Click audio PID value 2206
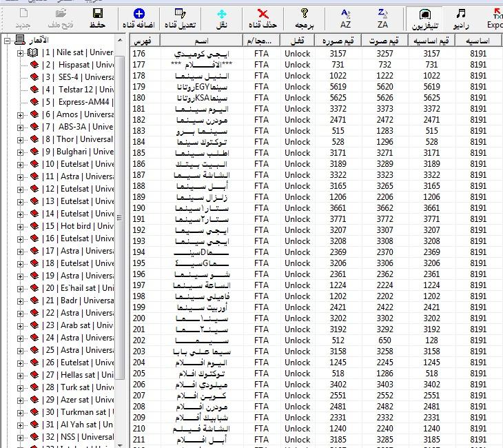 [384, 197]
